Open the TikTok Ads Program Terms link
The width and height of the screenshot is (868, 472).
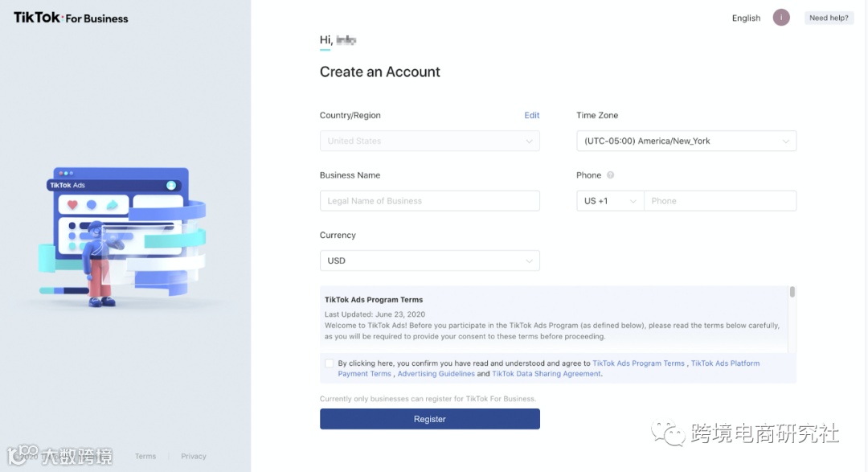coord(638,363)
